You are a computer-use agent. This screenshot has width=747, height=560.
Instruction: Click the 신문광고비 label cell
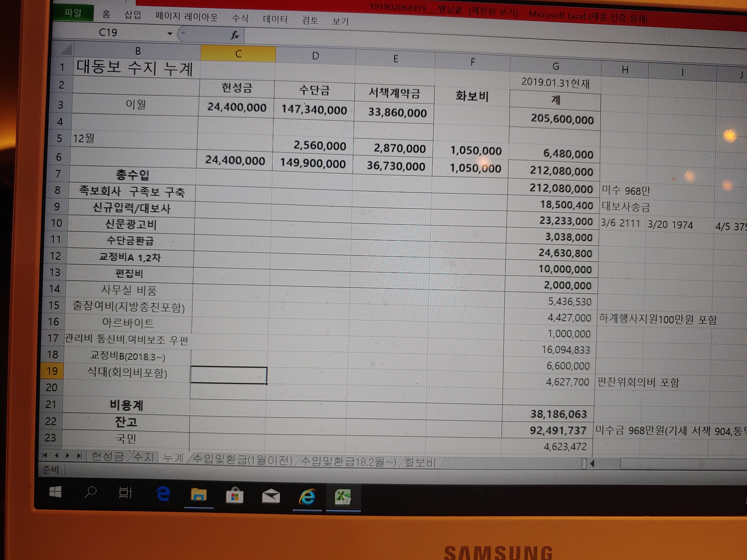click(131, 224)
